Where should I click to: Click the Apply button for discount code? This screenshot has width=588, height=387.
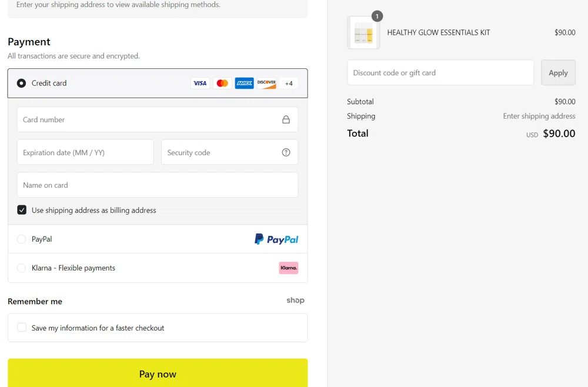pyautogui.click(x=558, y=72)
